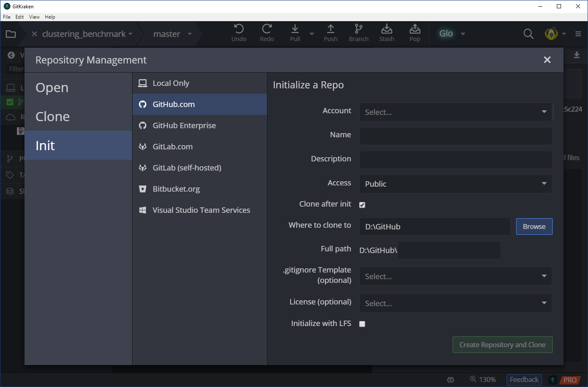Click the Name input field
The width and height of the screenshot is (588, 387).
[x=456, y=136]
